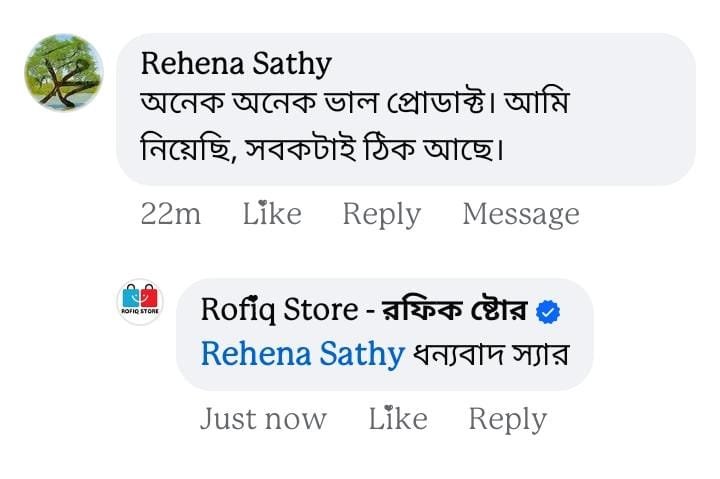
Task: Click the heart on the reply's Like
Action: point(388,407)
